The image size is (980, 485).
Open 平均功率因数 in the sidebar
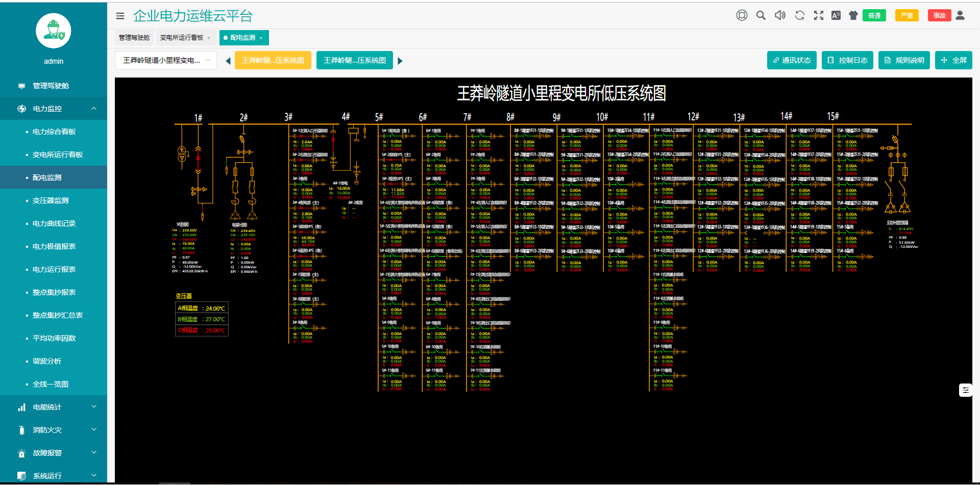pyautogui.click(x=54, y=338)
